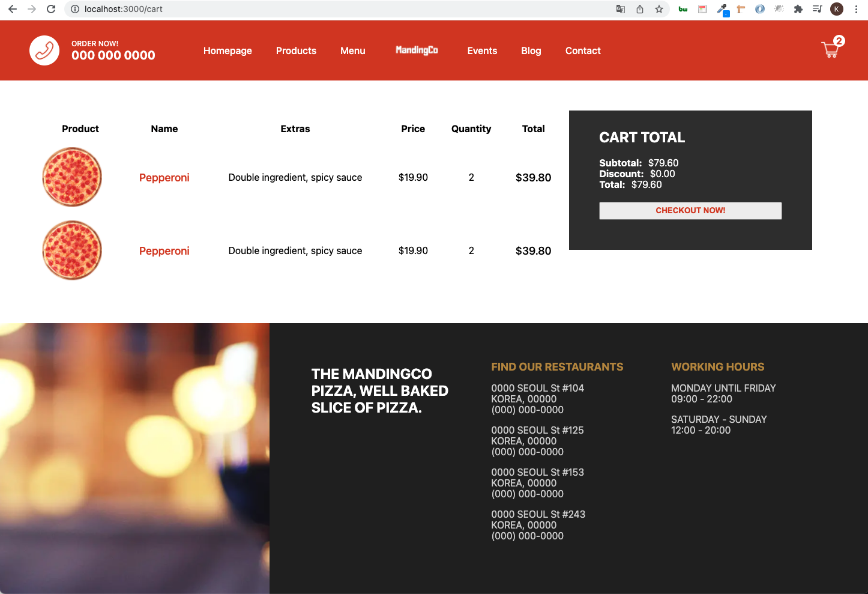This screenshot has width=868, height=594.
Task: Click the first Pepperoni product name
Action: (x=164, y=177)
